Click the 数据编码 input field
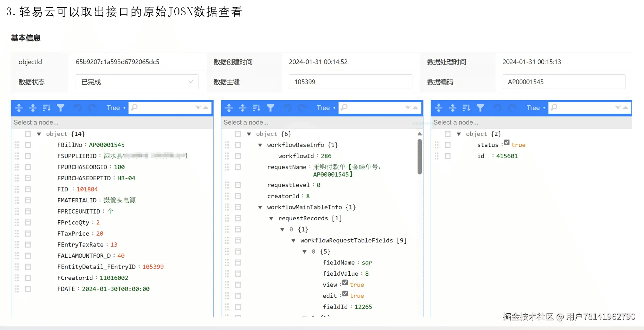Screen dimensions: 644x330 point(564,82)
